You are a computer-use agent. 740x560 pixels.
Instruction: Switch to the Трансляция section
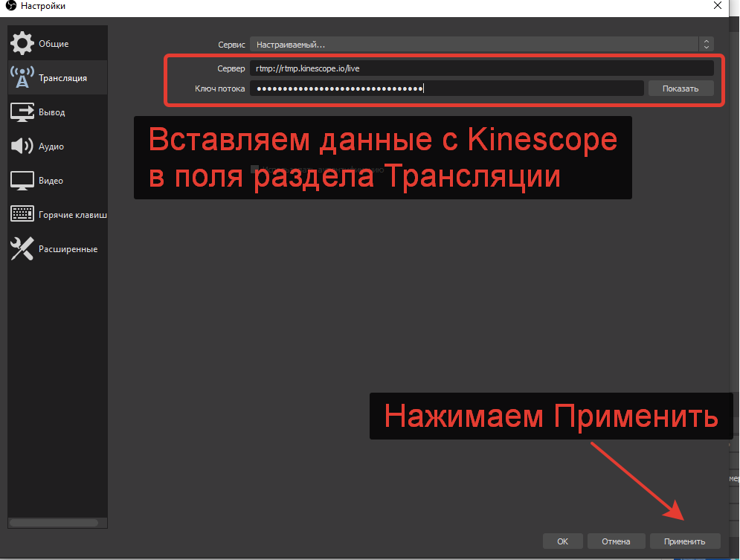click(57, 77)
